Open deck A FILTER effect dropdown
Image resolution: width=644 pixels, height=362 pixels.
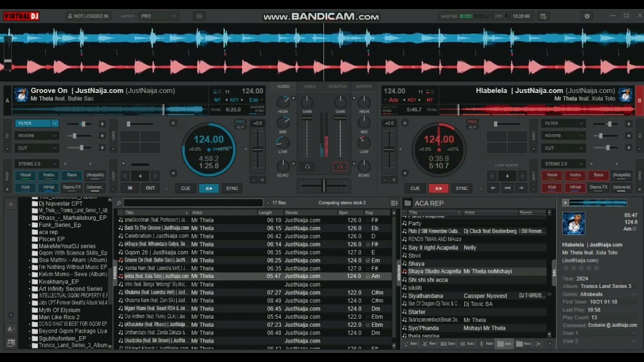click(55, 123)
